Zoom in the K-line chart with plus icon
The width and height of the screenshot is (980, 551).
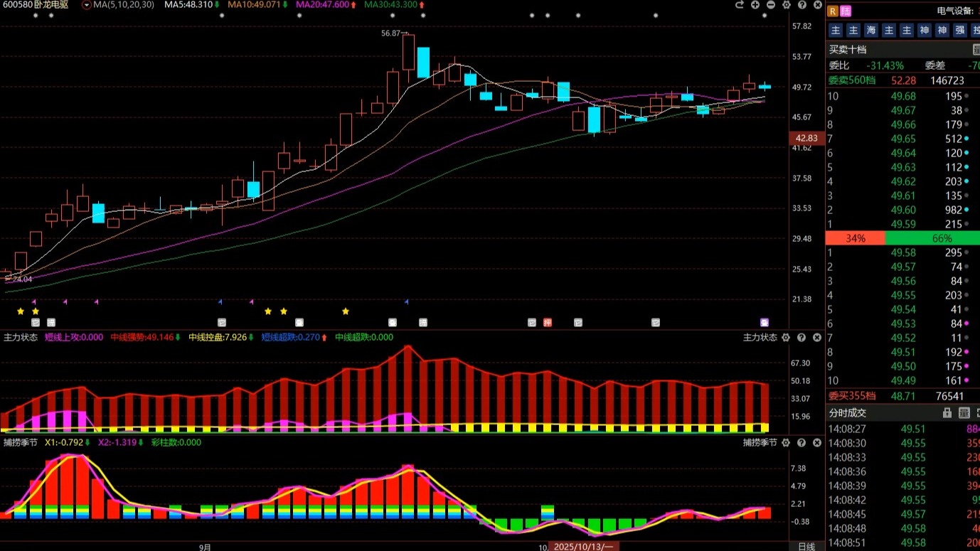(755, 5)
